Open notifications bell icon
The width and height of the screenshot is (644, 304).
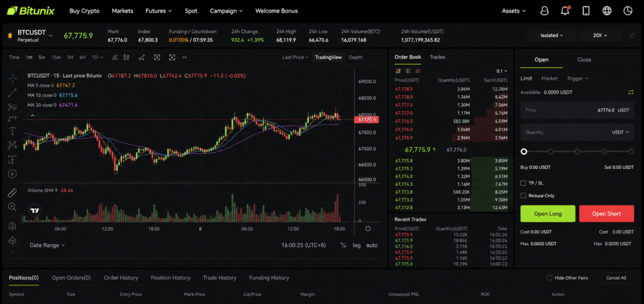pyautogui.click(x=565, y=11)
